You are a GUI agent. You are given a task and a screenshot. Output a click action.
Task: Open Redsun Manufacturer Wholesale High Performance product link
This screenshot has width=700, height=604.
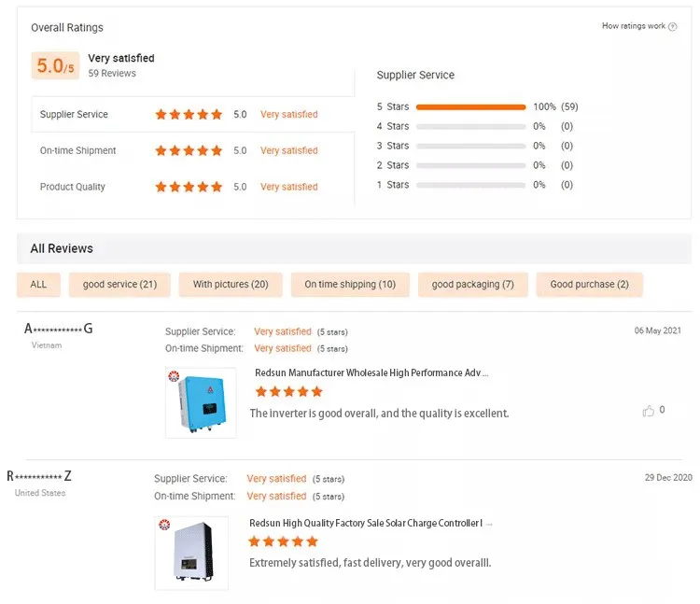[x=371, y=373]
